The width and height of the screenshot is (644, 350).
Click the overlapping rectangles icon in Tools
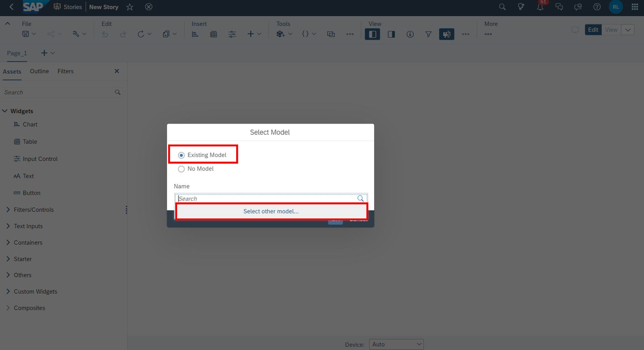coord(331,34)
